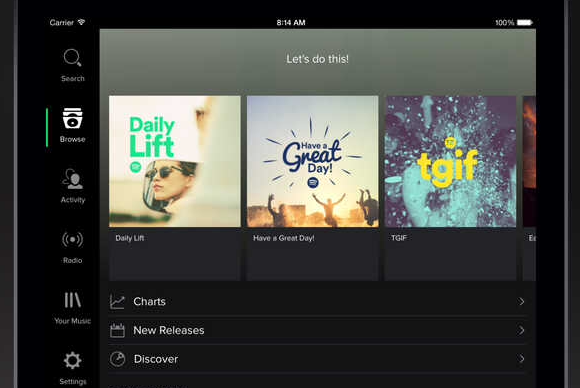Click the Activity label in sidebar
Viewport: 580px width, 388px height.
73,200
